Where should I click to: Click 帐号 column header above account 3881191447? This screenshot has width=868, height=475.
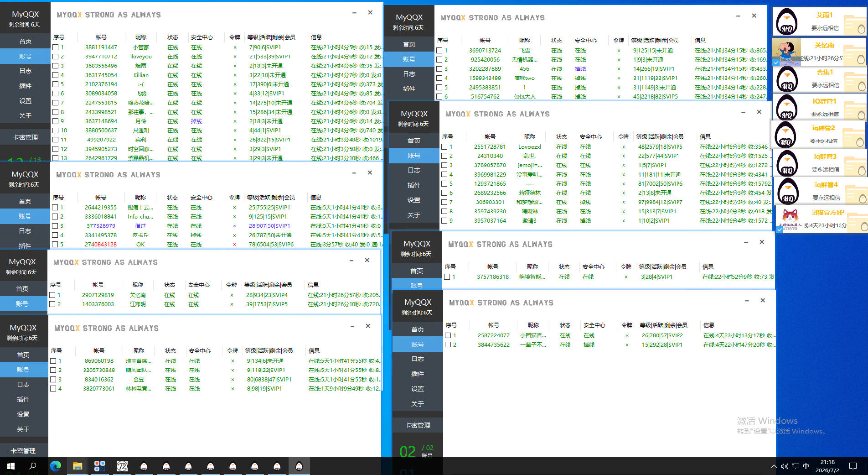[x=101, y=37]
